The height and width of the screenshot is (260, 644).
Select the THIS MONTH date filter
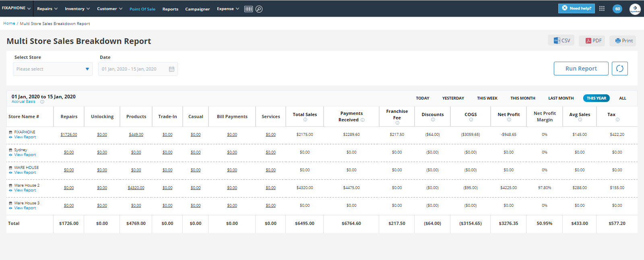click(523, 98)
